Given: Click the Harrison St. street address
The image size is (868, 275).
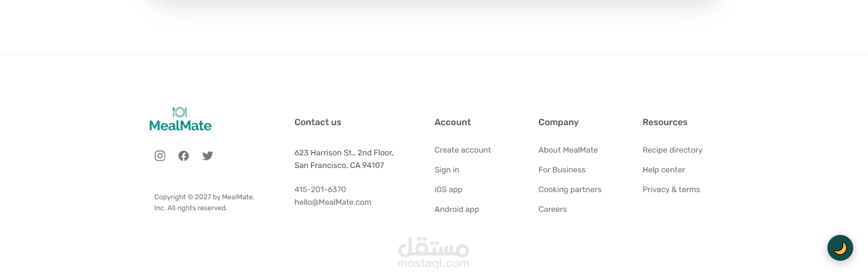Looking at the screenshot, I should (344, 153).
